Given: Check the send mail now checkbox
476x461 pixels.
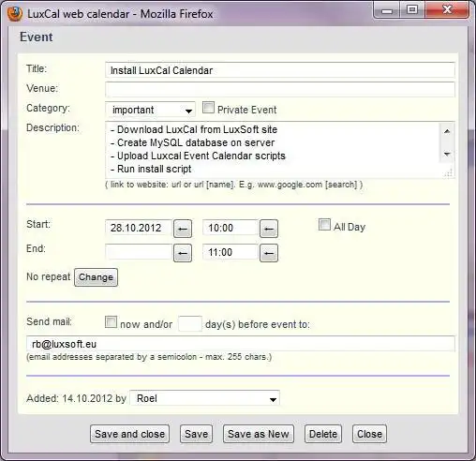Looking at the screenshot, I should pos(111,322).
